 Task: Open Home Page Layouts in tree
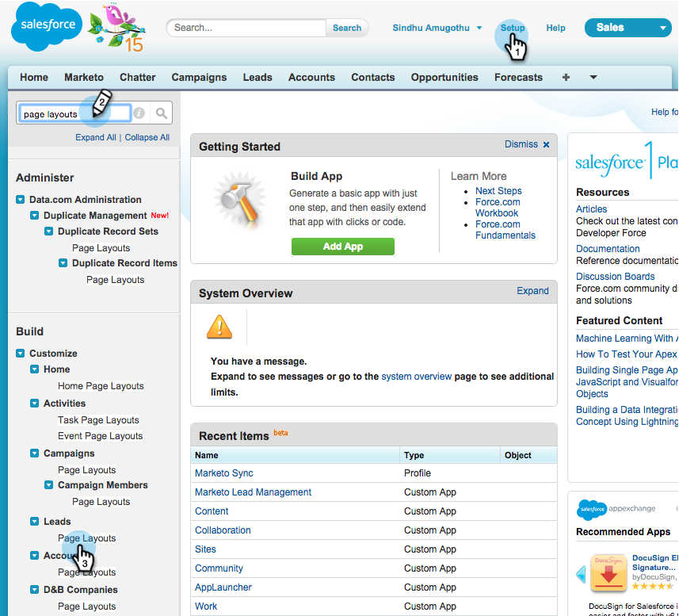pos(101,386)
